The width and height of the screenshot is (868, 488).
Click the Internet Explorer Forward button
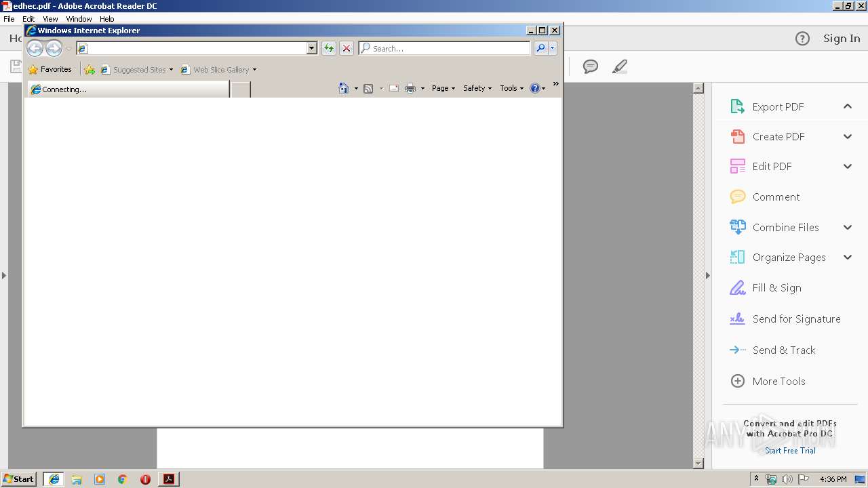click(54, 48)
